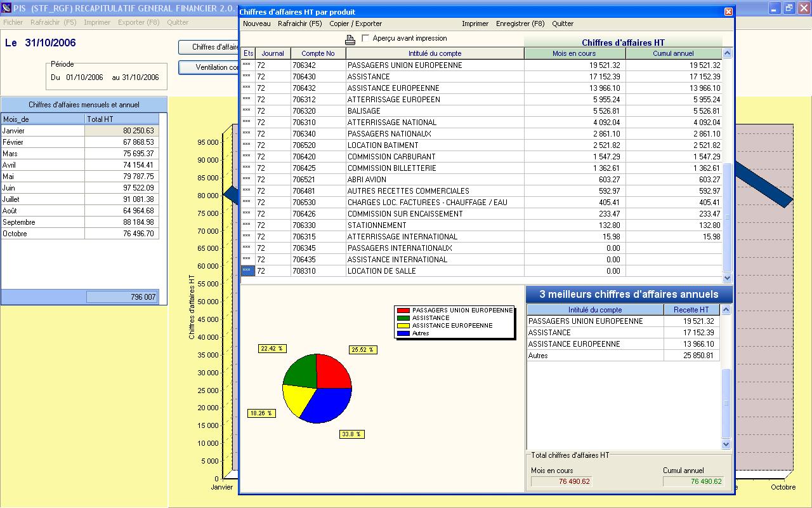Click the red PASSAGERS UNION EUROPEENNE legend swatch
This screenshot has height=508, width=812.
click(403, 311)
